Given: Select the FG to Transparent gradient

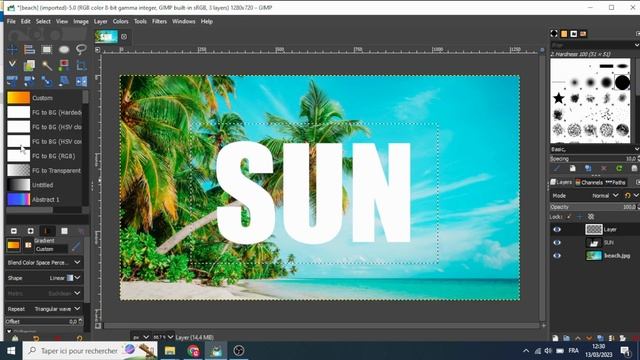Looking at the screenshot, I should coord(44,171).
